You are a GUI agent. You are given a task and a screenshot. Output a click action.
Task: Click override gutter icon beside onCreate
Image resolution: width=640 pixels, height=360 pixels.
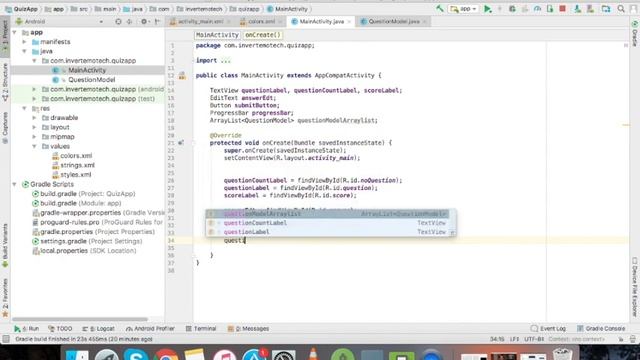[181, 142]
